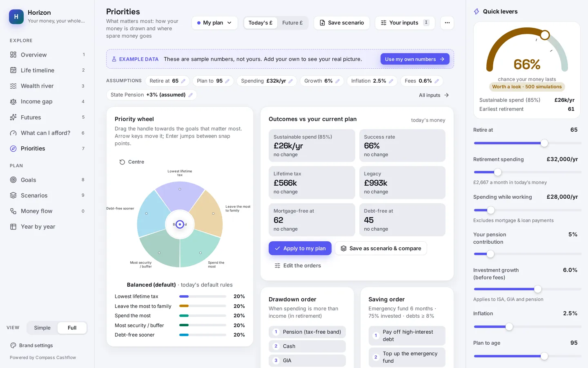The height and width of the screenshot is (368, 588).
Task: Click Save as scenario & compare
Action: [381, 248]
